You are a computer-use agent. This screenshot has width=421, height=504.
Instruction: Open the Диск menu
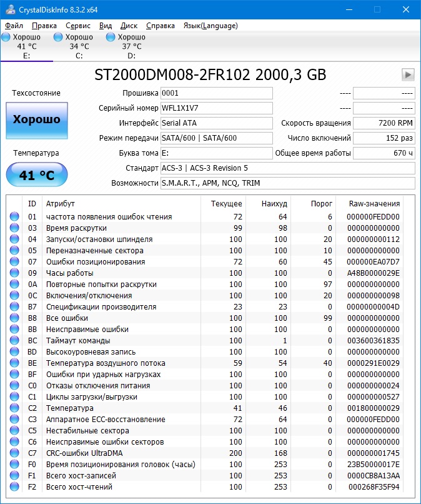click(129, 26)
